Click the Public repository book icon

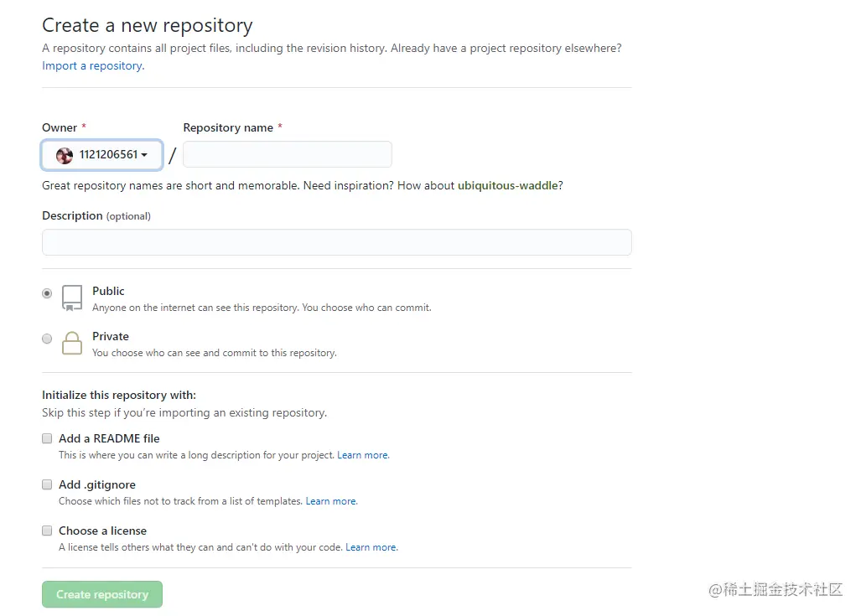[72, 298]
